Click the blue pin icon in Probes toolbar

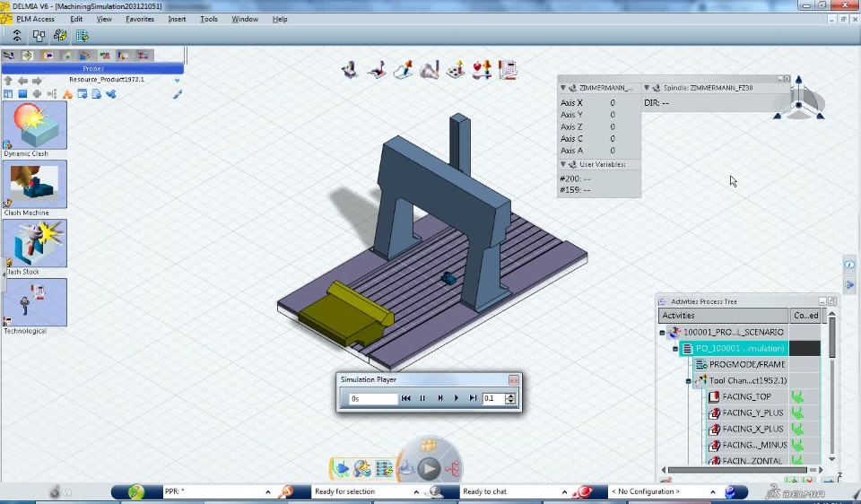(111, 94)
